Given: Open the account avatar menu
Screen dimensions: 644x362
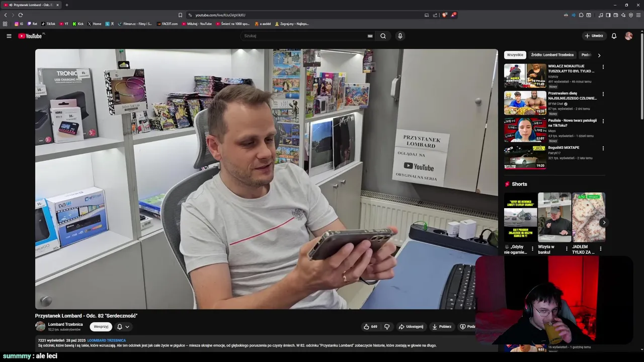Looking at the screenshot, I should pyautogui.click(x=628, y=36).
